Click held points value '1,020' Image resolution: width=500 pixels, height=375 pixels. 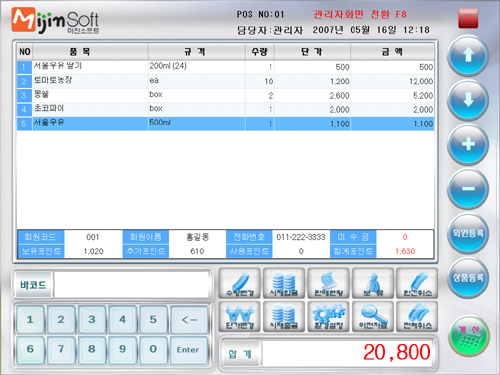pyautogui.click(x=93, y=251)
